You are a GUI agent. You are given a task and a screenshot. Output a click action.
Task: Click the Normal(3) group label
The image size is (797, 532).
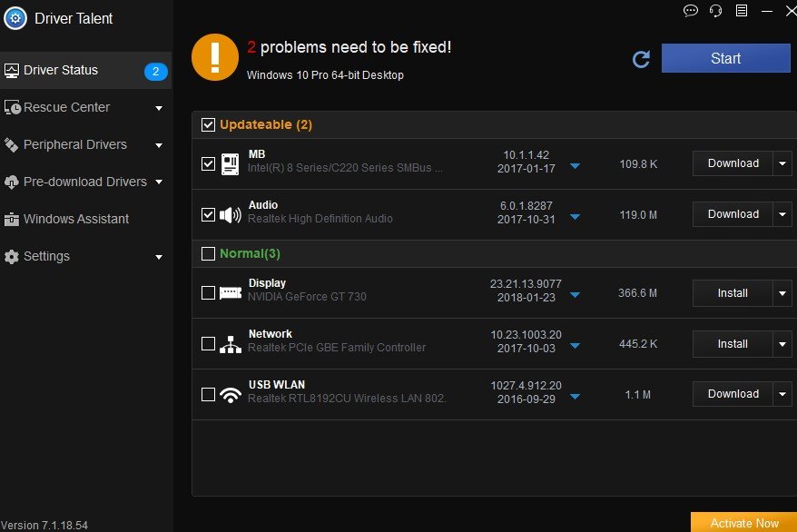250,253
